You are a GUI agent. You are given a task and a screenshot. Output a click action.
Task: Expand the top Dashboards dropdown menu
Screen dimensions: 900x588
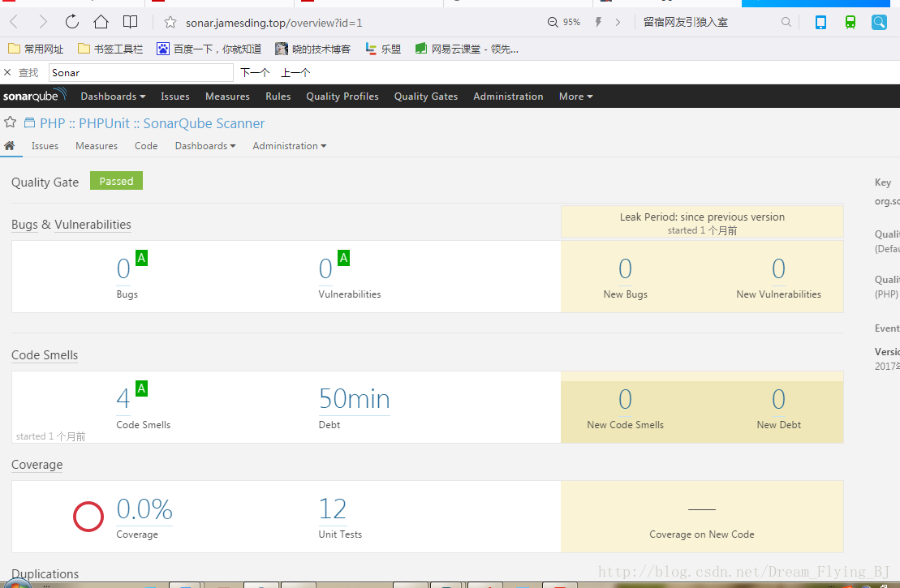point(113,97)
